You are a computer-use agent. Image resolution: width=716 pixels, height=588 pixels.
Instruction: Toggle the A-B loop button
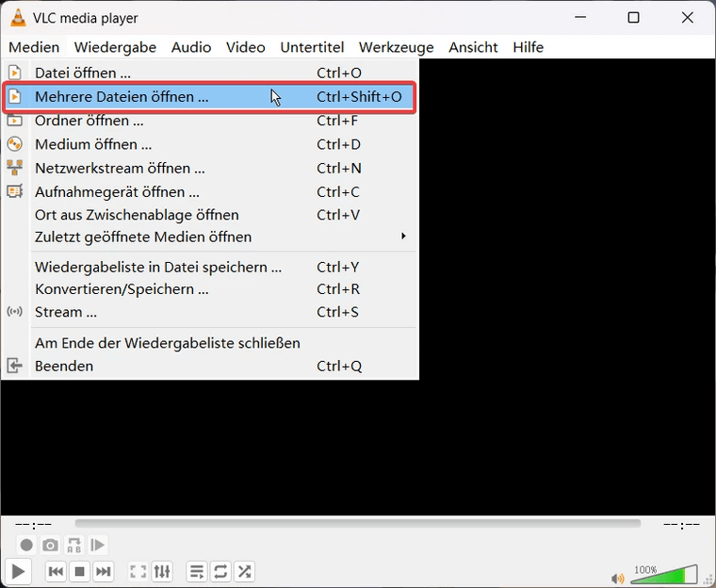tap(74, 545)
